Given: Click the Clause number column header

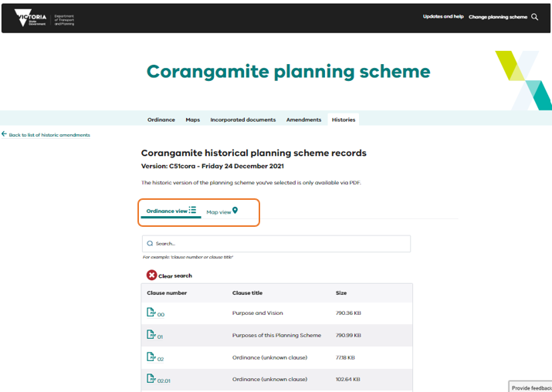Looking at the screenshot, I should (167, 292).
